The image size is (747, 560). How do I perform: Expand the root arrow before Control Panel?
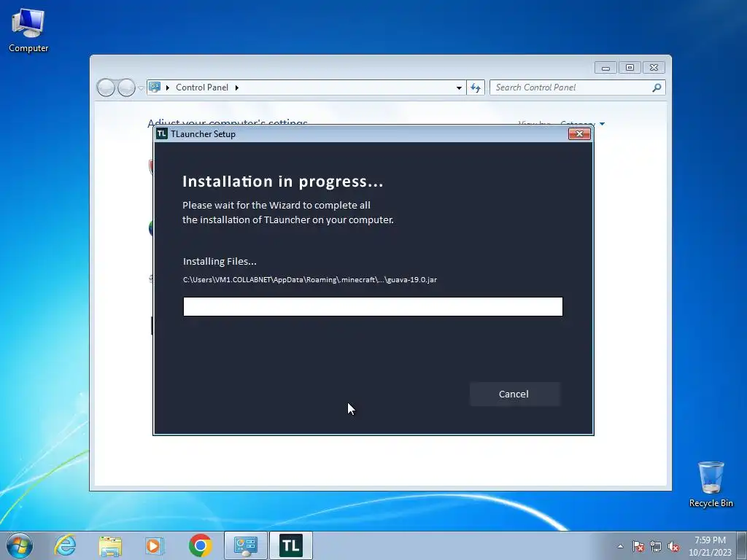point(168,87)
